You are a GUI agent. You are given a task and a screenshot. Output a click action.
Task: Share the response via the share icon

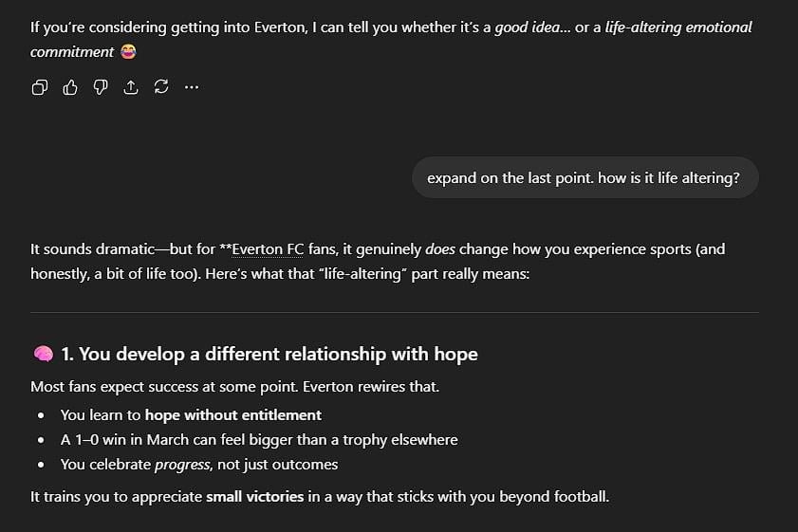131,87
